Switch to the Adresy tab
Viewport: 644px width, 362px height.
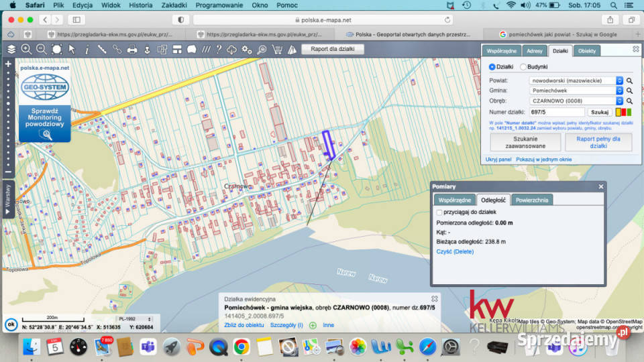pyautogui.click(x=535, y=51)
